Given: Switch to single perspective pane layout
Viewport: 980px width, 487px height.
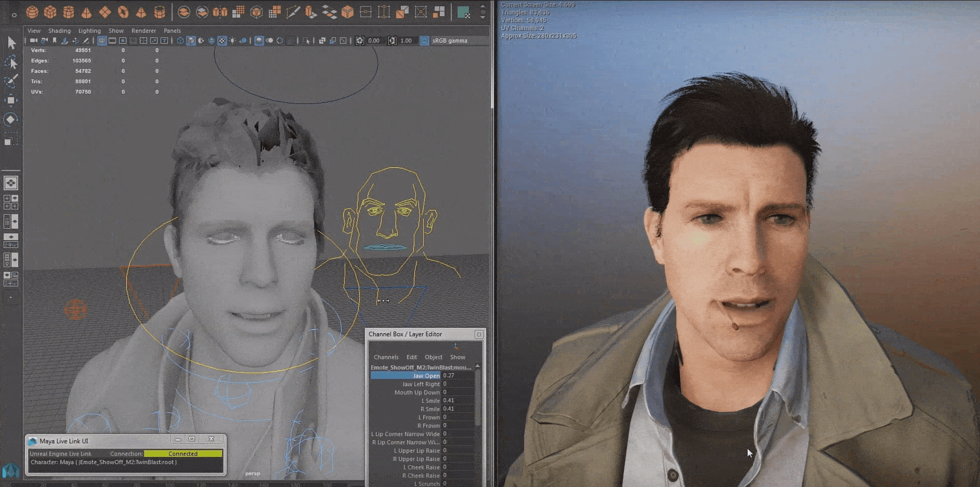Looking at the screenshot, I should 11,183.
